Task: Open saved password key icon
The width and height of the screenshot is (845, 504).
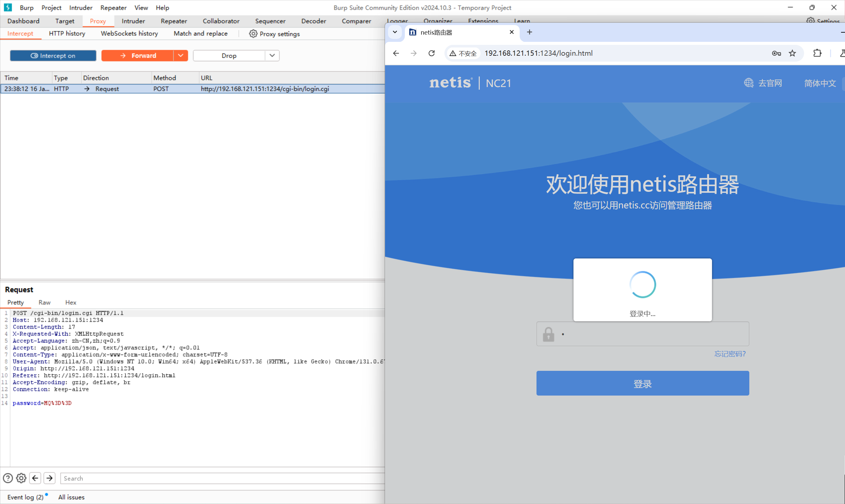Action: coord(776,53)
